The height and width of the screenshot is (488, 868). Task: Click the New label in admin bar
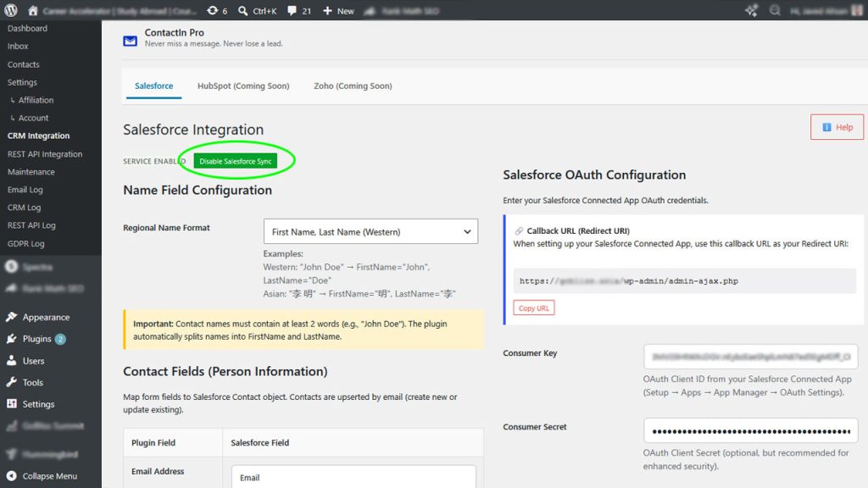(x=346, y=11)
